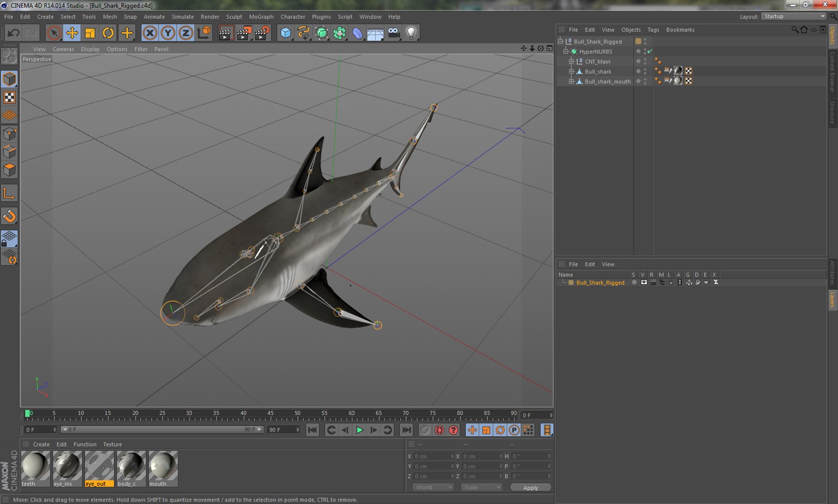Open the Character menu
Image resolution: width=838 pixels, height=504 pixels.
pyautogui.click(x=293, y=16)
